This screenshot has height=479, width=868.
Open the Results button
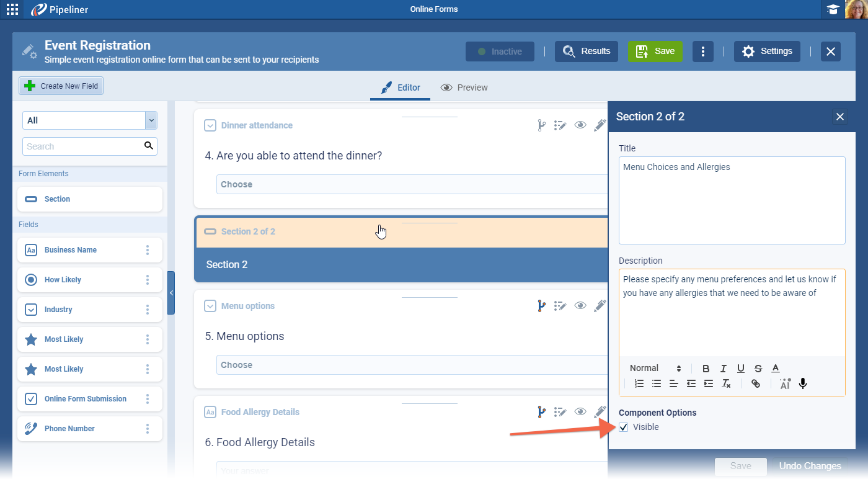tap(587, 51)
